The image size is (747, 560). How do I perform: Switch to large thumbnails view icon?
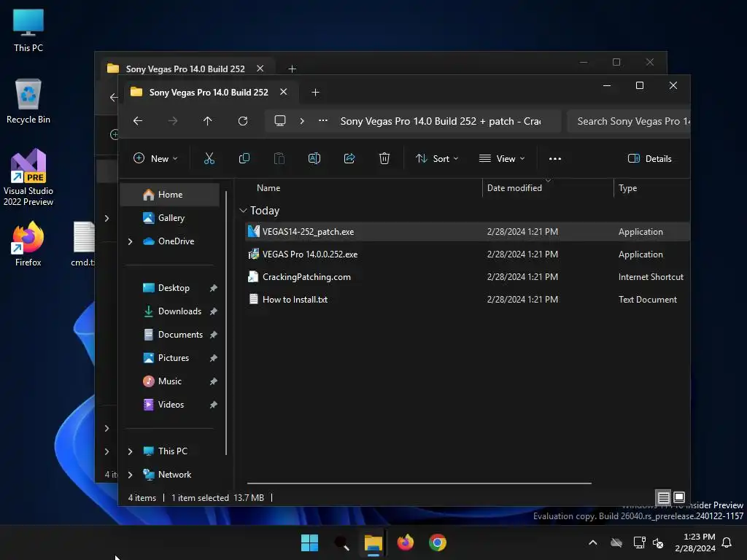click(679, 497)
